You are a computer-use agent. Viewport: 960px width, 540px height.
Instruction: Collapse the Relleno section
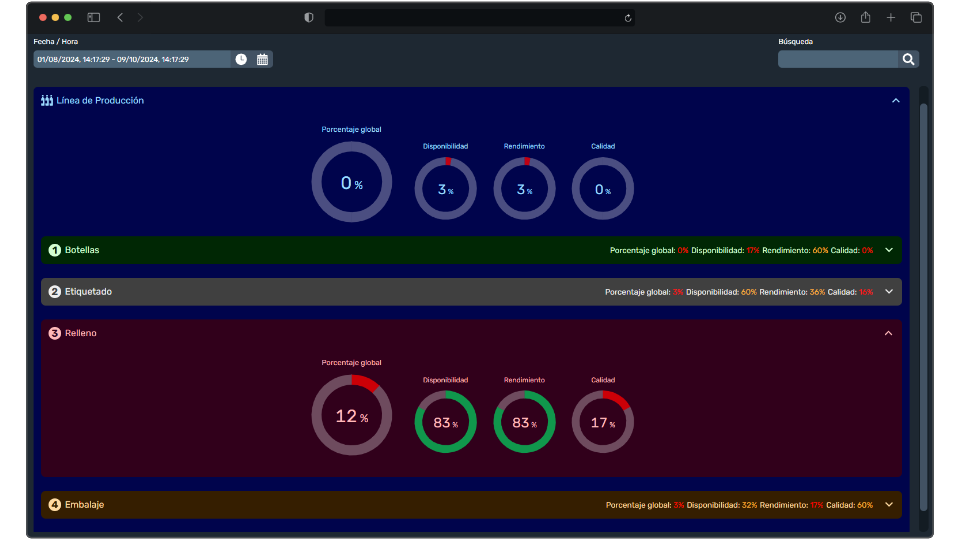click(888, 333)
